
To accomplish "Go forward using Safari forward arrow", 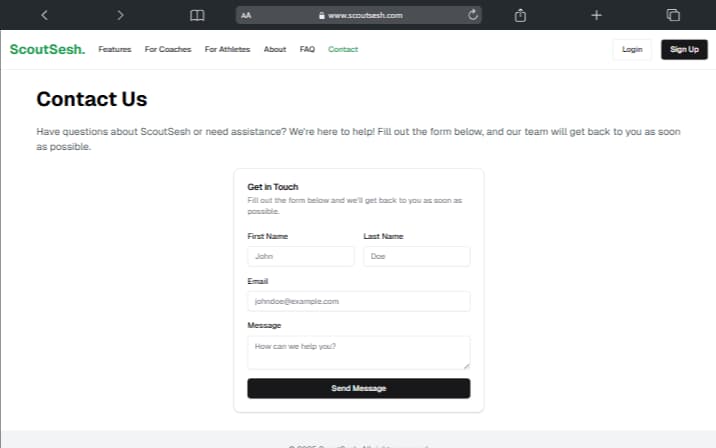I will pos(120,15).
